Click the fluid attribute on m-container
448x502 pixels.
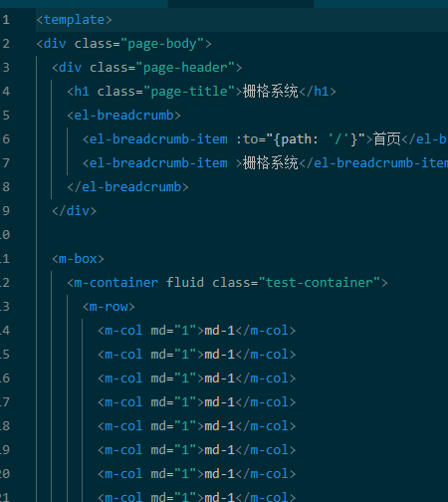coord(185,283)
